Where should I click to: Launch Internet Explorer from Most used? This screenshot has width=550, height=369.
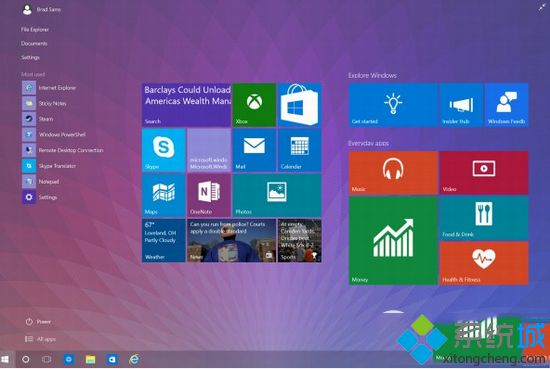tap(49, 88)
